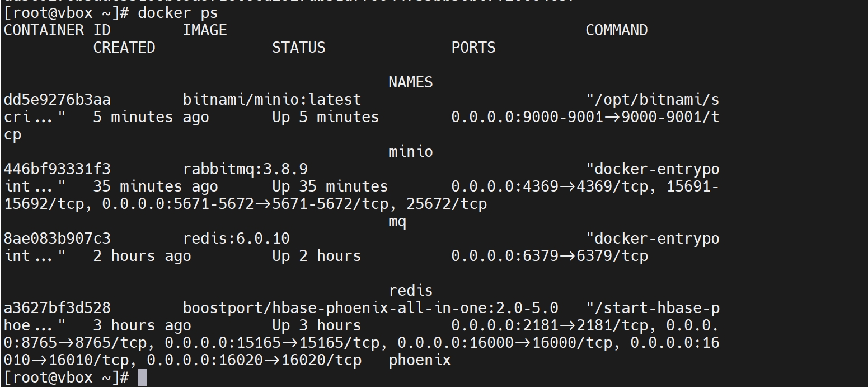Click the rabbitmq container ID 446bf93331f3
Screen dimensions: 868x387
[x=57, y=169]
